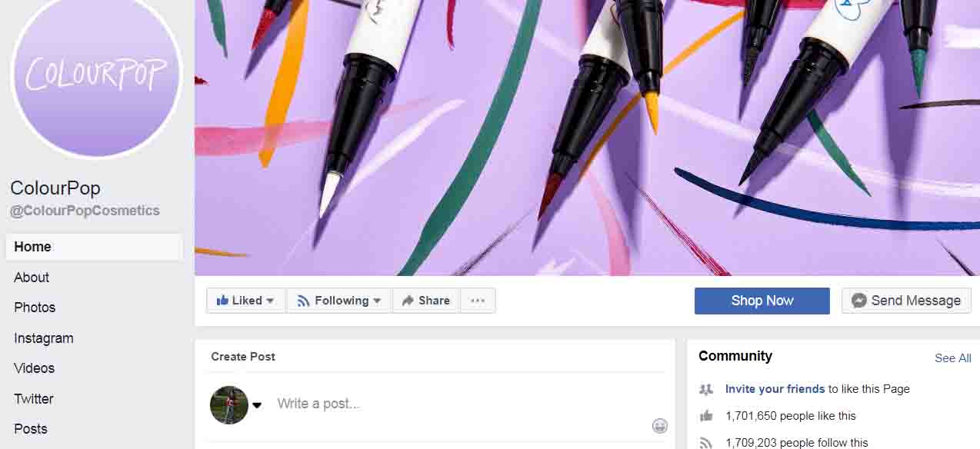This screenshot has width=980, height=449.
Task: Select the Home tab in sidebar
Action: click(x=95, y=247)
